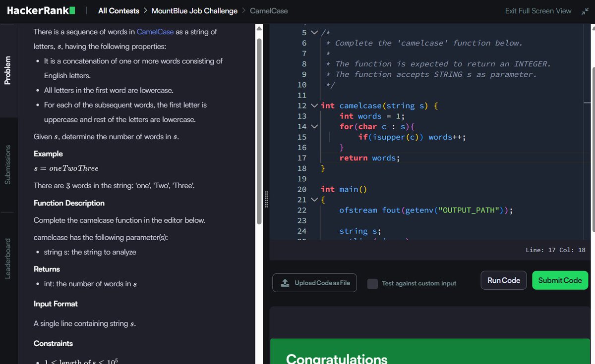Click the 'Line: 17 Col: 18' status text
This screenshot has width=595, height=364.
click(x=555, y=250)
